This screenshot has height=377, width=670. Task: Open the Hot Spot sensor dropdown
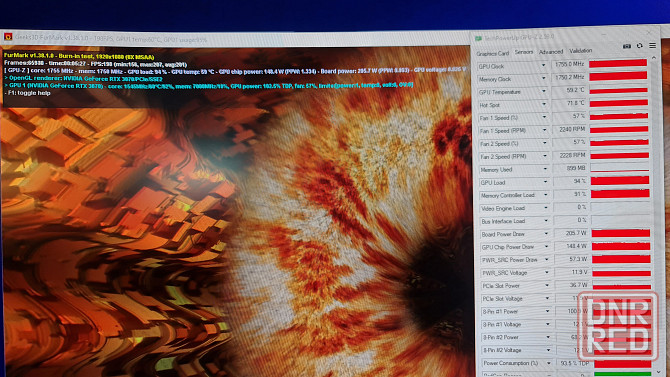pyautogui.click(x=544, y=104)
